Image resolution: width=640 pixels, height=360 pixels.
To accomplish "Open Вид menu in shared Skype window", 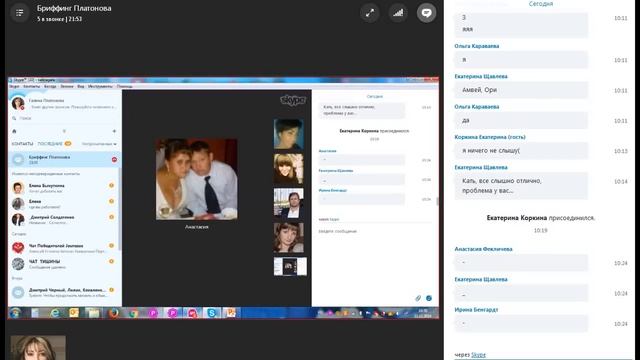I will [x=81, y=87].
